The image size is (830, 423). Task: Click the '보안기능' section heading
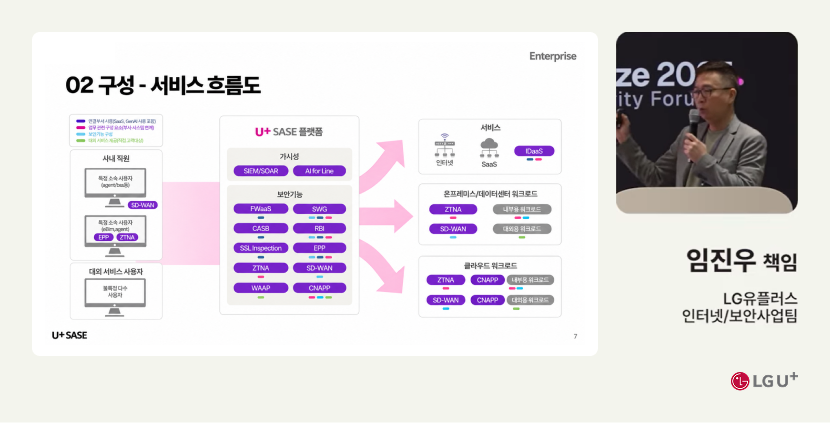290,194
